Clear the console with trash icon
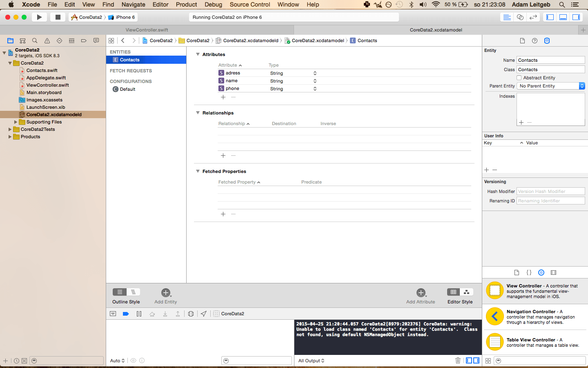Viewport: 588px width, 368px height. (458, 360)
